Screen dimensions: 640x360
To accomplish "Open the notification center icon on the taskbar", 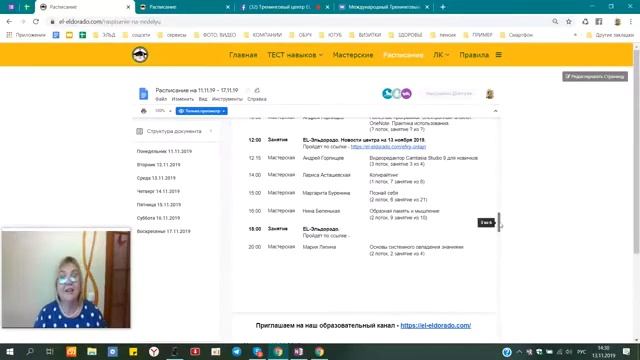I will coord(627,351).
